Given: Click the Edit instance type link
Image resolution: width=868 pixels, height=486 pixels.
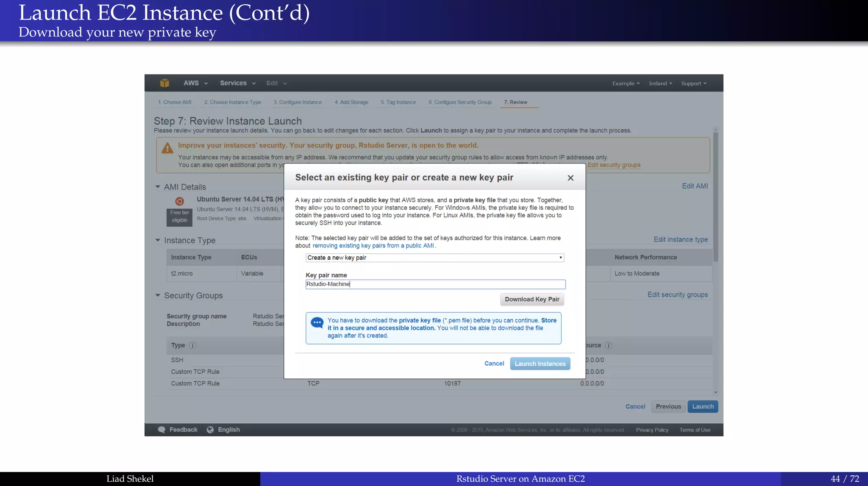Looking at the screenshot, I should pos(681,239).
